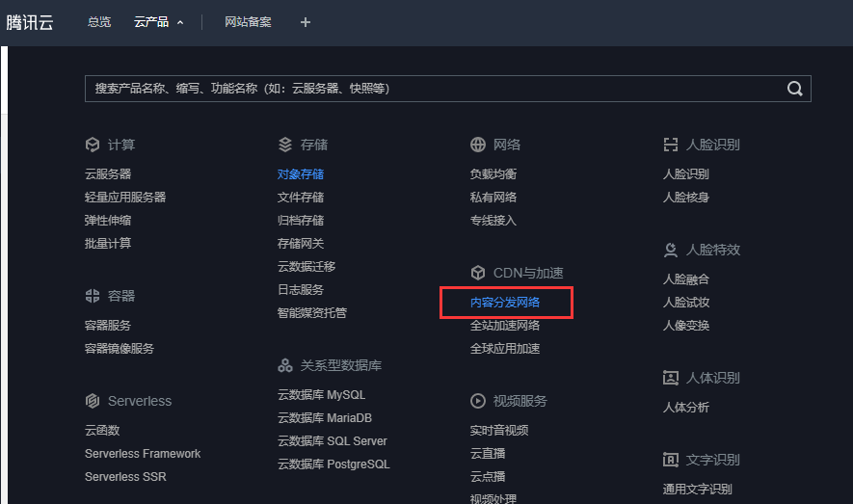
Task: Open 日志服务 product link
Action: click(301, 290)
